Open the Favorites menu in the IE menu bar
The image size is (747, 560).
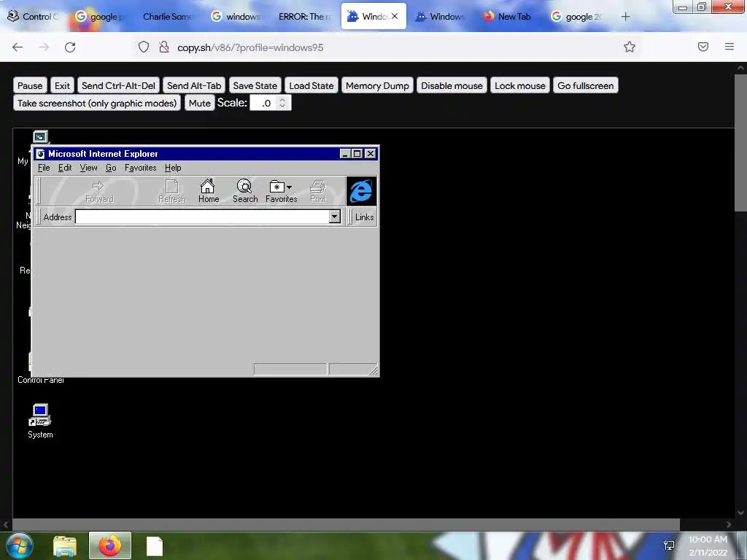[141, 168]
